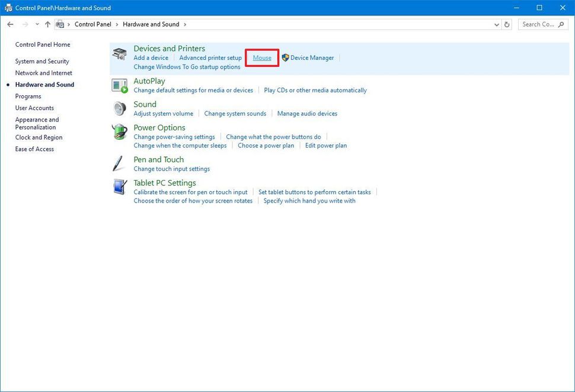Open the Devices and Printers printer icon
The width and height of the screenshot is (575, 392).
(119, 53)
